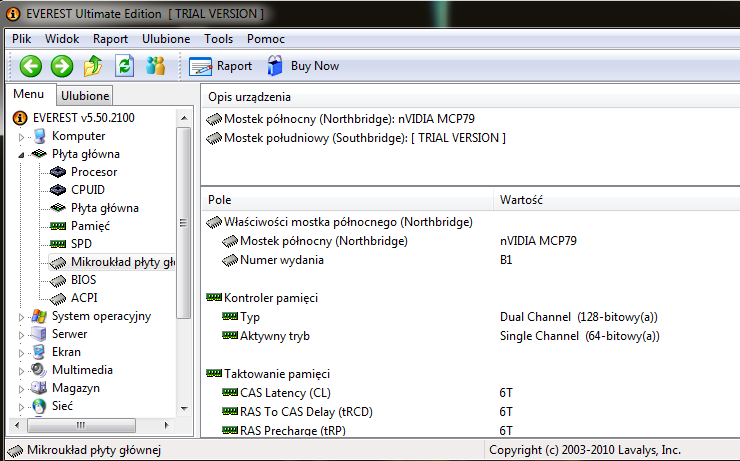Open the Pomoc menu
This screenshot has width=740, height=461.
[266, 39]
